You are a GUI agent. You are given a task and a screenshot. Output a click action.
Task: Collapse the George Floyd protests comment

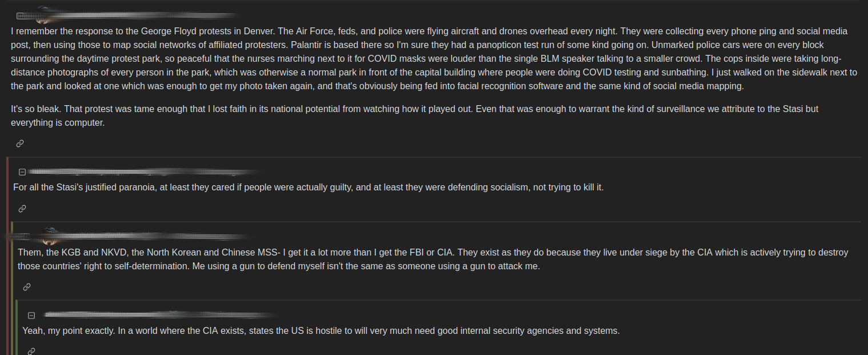[21, 15]
